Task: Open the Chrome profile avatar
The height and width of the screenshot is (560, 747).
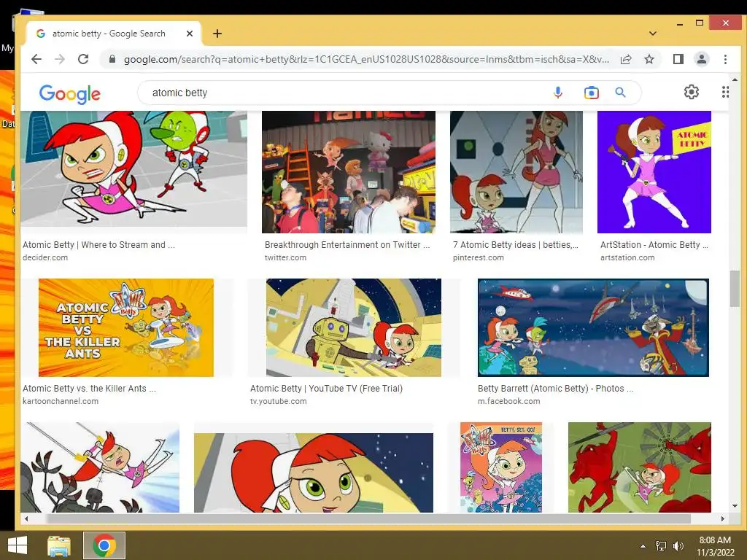Action: coord(701,59)
